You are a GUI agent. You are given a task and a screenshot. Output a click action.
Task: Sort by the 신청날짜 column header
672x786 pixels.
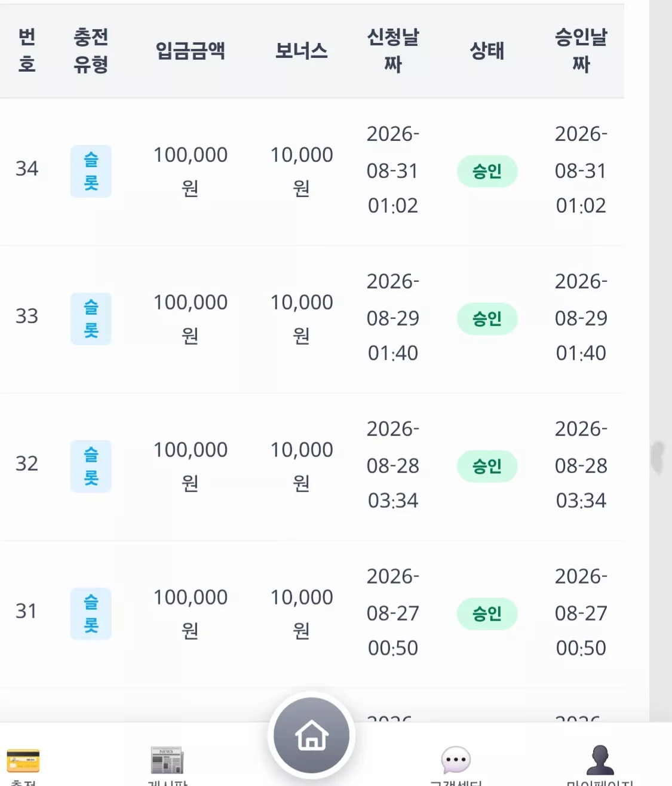393,51
